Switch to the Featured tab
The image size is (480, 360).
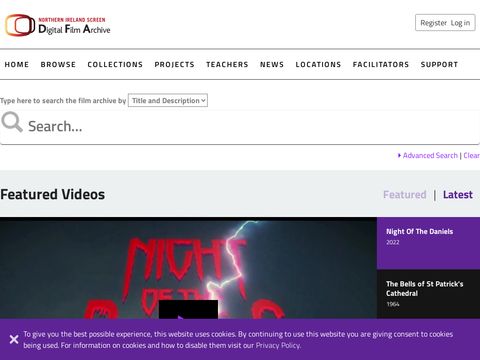click(405, 194)
